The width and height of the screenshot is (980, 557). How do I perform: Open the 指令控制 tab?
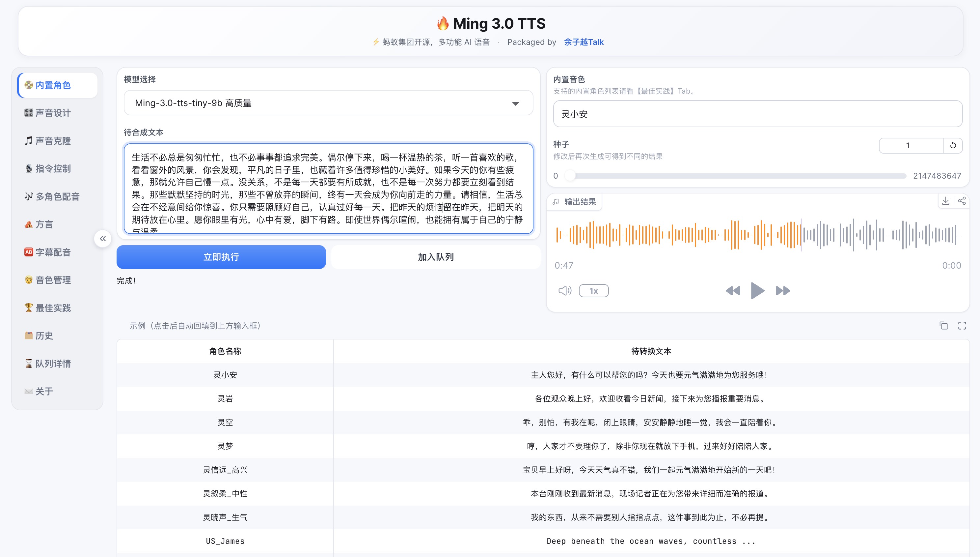tap(57, 169)
